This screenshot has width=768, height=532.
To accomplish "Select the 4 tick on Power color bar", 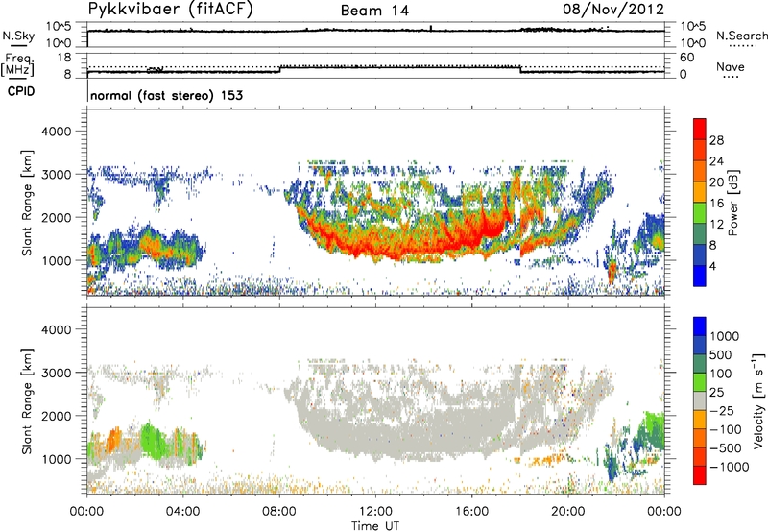I will click(713, 266).
